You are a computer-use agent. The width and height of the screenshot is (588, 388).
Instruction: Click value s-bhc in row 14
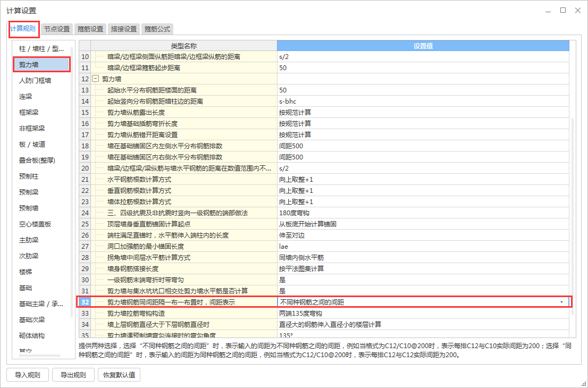[x=423, y=101]
